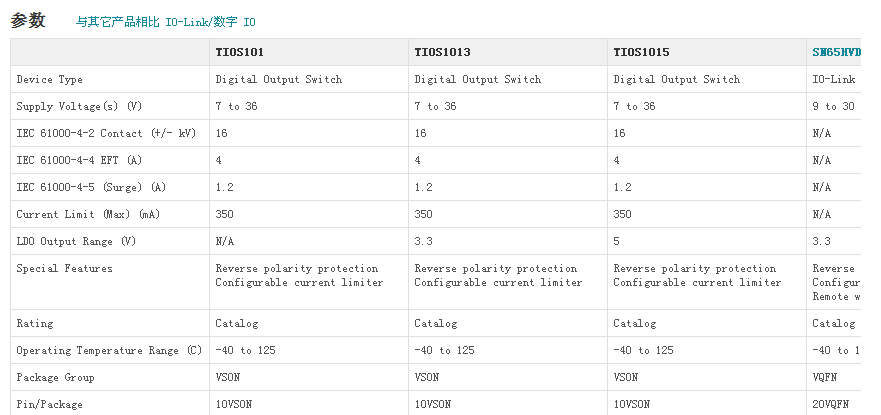Select the LDO Output Range (V) row label

click(x=76, y=241)
